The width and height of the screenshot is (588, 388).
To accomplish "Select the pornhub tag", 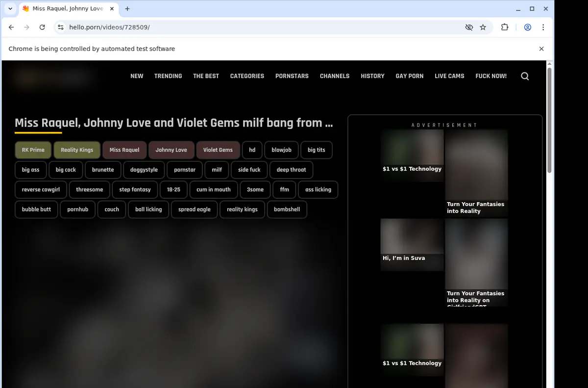I will 78,209.
